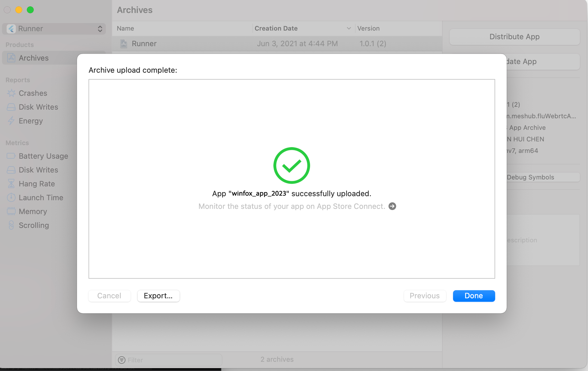Click the Energy lightning bolt icon
The height and width of the screenshot is (371, 588).
pyautogui.click(x=11, y=121)
